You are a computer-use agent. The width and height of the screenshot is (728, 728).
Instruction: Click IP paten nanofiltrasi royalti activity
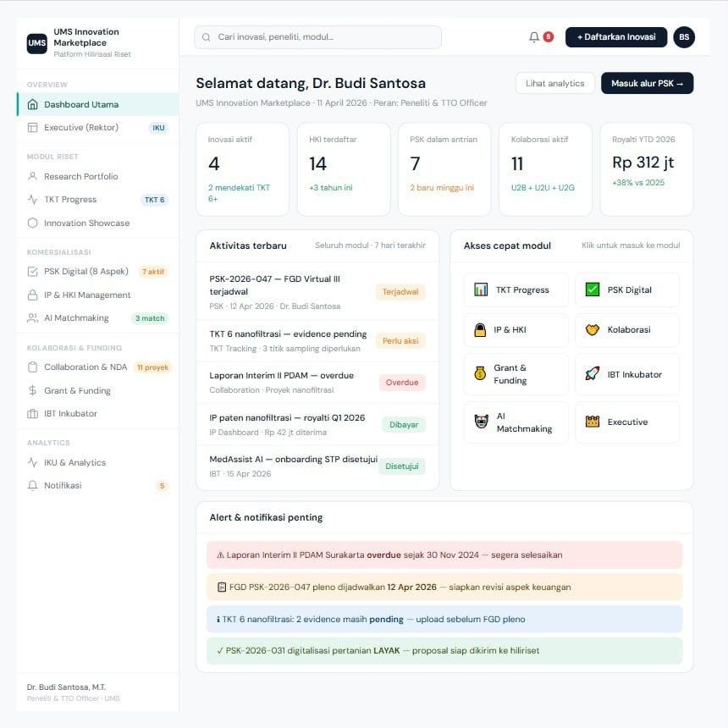tap(317, 425)
